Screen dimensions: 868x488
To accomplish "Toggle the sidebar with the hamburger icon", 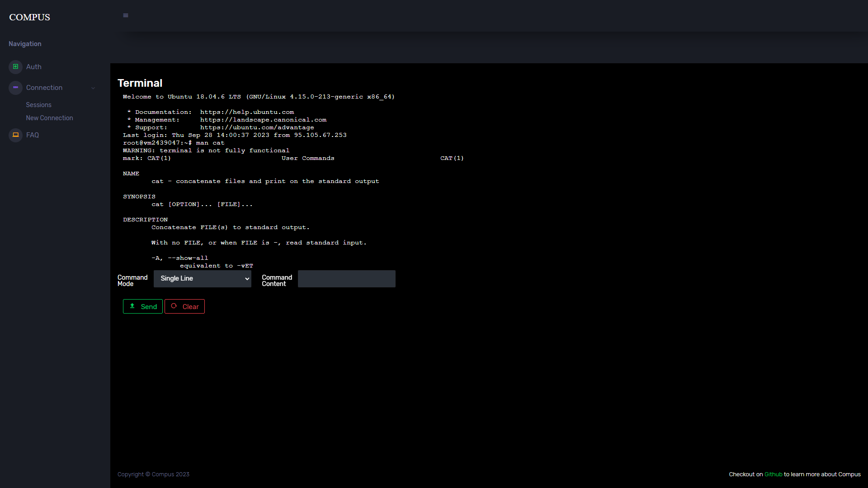I will (126, 15).
